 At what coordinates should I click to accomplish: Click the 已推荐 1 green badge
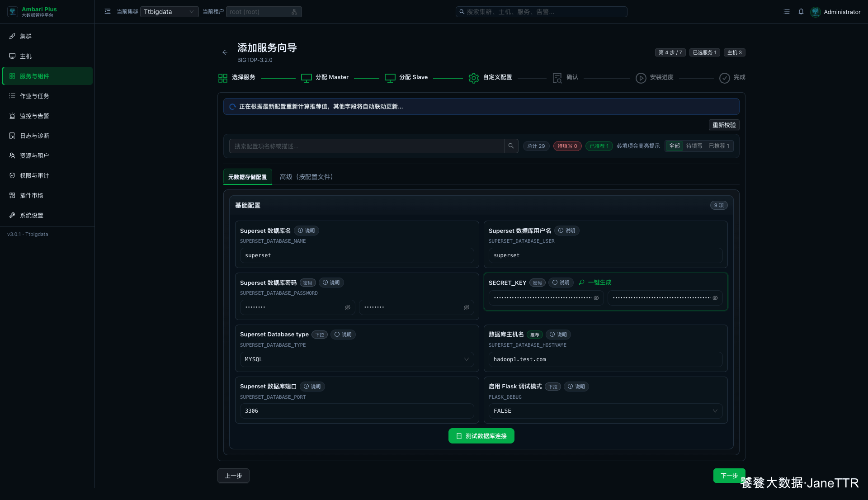[x=599, y=146]
